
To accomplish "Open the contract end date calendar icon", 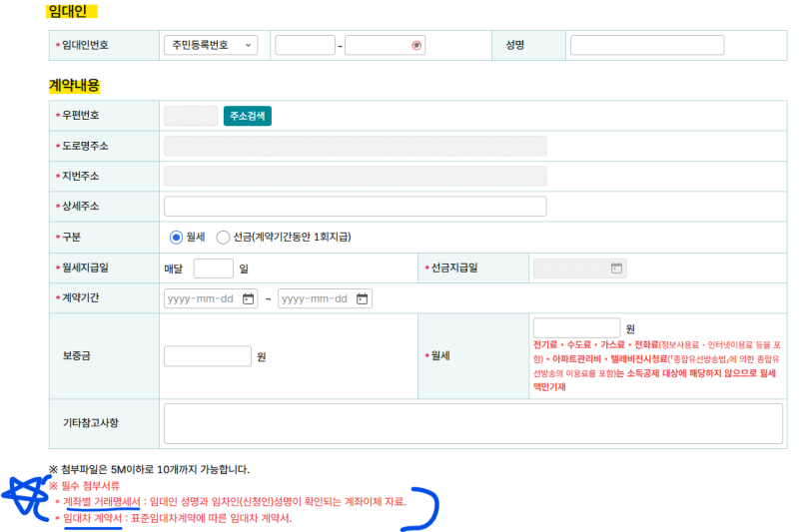I will 362,298.
